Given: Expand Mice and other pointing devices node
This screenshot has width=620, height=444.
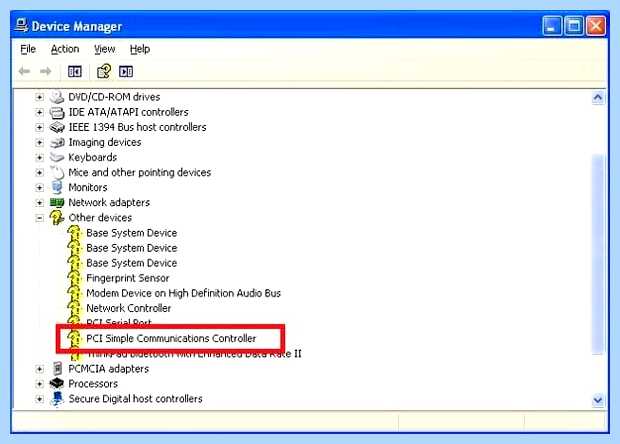Looking at the screenshot, I should pyautogui.click(x=39, y=172).
